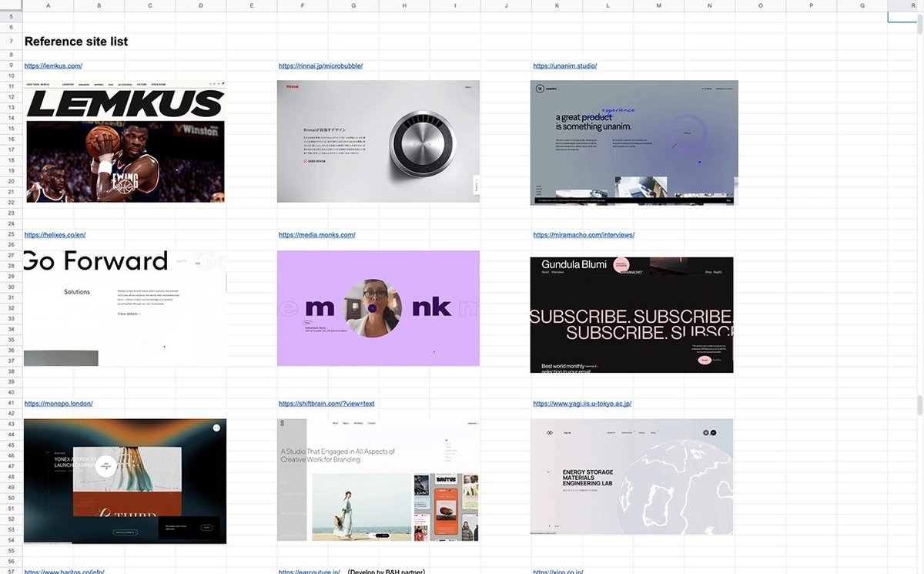Image resolution: width=924 pixels, height=574 pixels.
Task: Select column O header
Action: pyautogui.click(x=760, y=5)
